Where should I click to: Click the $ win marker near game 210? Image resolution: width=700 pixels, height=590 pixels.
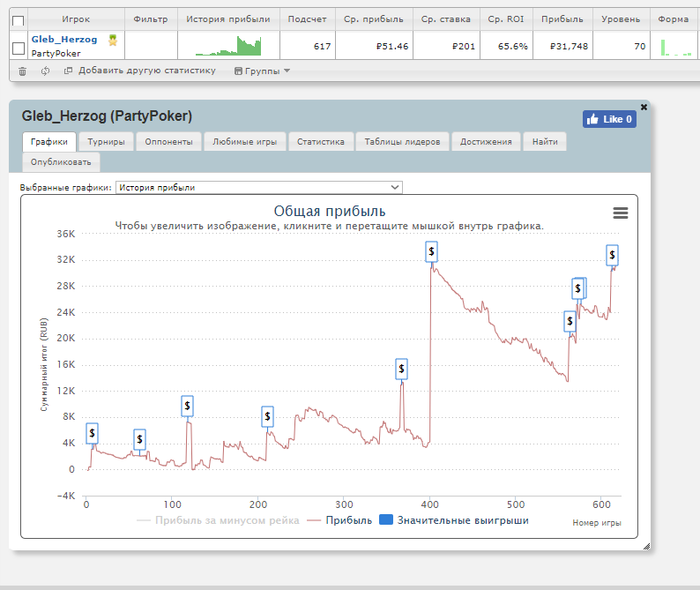tap(267, 416)
